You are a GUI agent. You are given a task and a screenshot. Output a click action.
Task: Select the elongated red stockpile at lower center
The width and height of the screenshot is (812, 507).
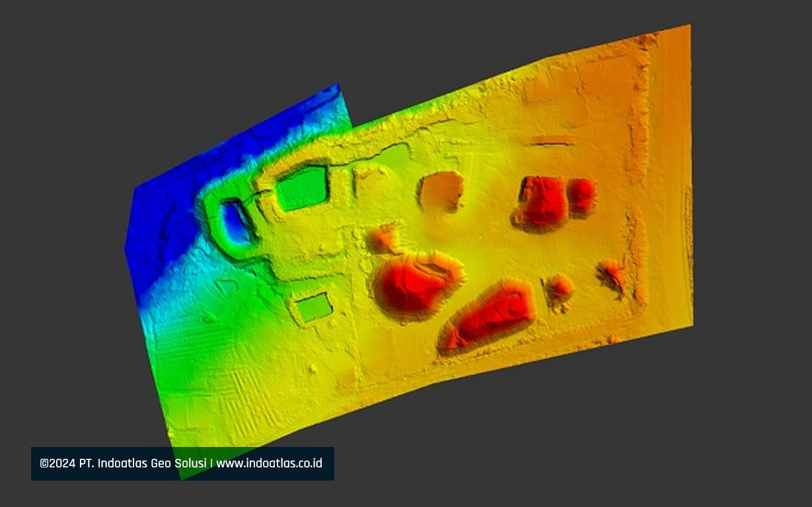click(490, 314)
